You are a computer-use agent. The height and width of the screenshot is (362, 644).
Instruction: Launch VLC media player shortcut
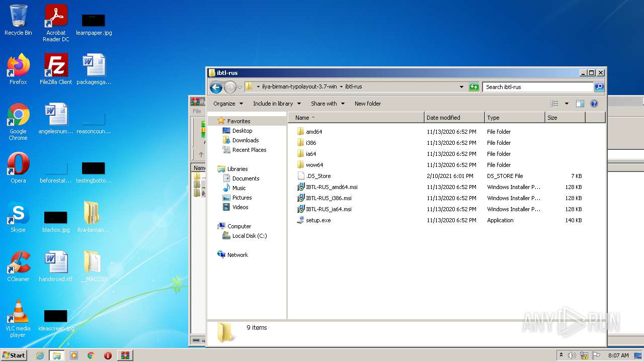pos(18,319)
